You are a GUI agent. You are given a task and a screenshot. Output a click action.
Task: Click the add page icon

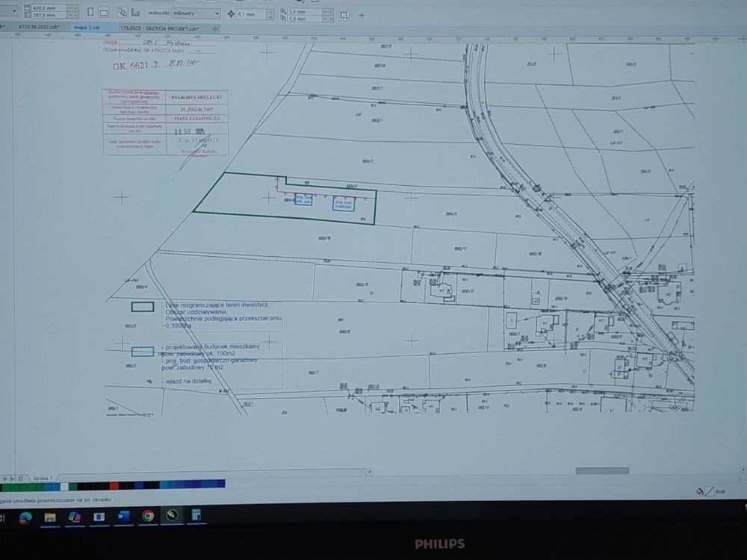[20, 479]
